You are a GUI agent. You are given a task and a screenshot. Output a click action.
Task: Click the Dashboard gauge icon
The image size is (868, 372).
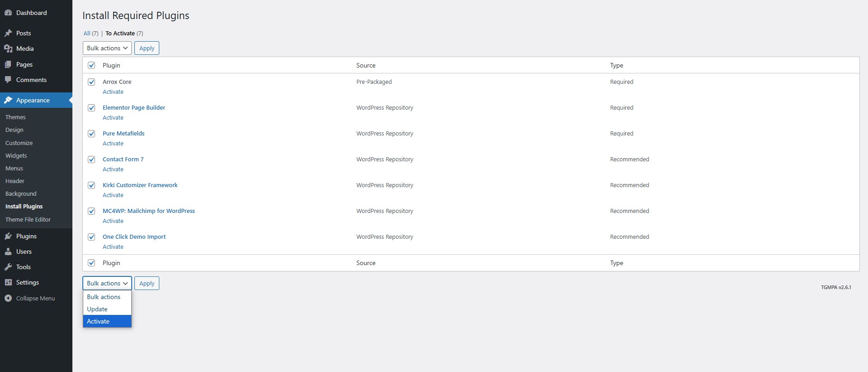pyautogui.click(x=8, y=13)
